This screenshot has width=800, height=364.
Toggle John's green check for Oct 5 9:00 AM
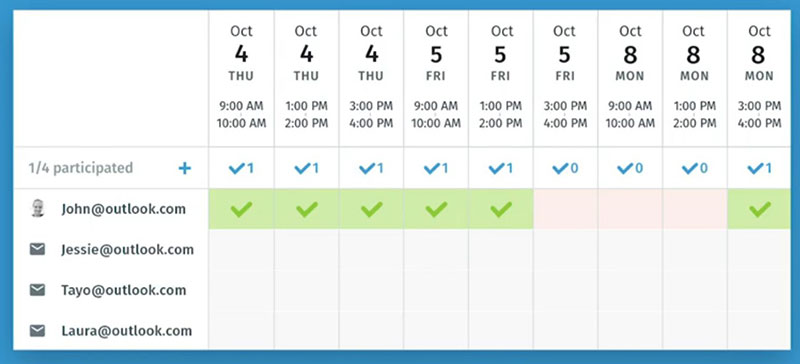point(436,209)
